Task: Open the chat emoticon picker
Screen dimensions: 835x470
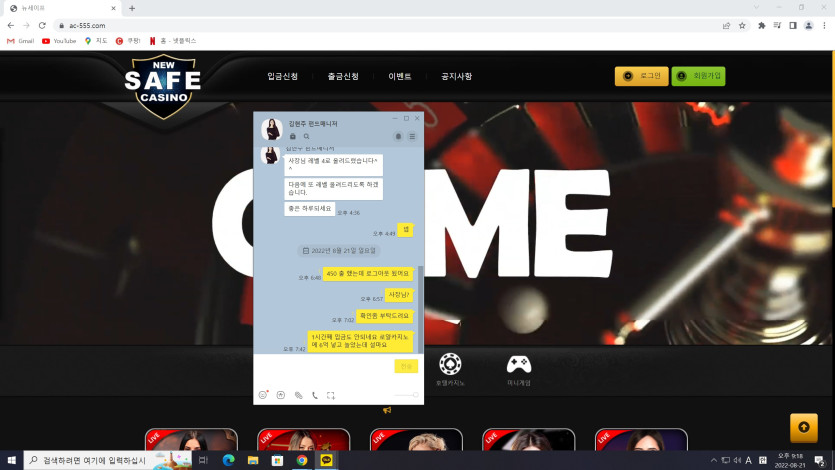Action: 263,395
